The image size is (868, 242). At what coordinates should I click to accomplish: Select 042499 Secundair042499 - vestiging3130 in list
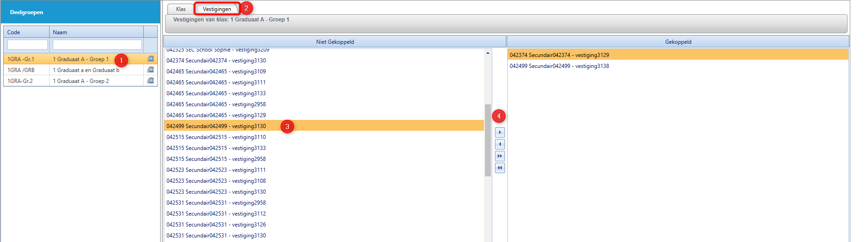pyautogui.click(x=216, y=126)
